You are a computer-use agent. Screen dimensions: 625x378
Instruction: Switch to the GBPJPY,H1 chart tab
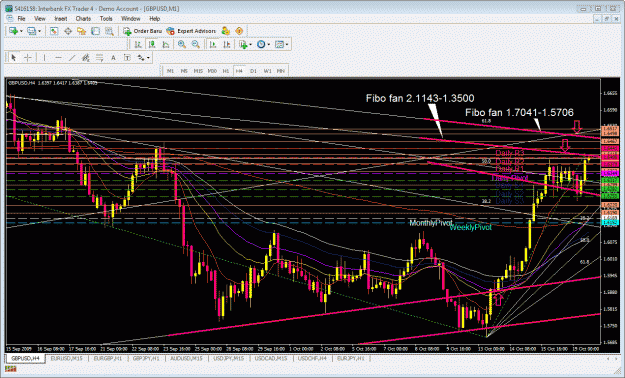click(146, 358)
